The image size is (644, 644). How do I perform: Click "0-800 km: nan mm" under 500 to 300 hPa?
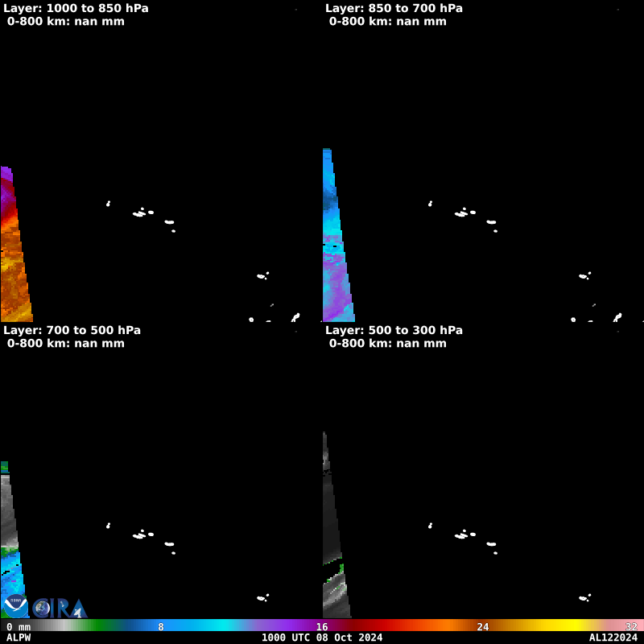click(x=388, y=344)
